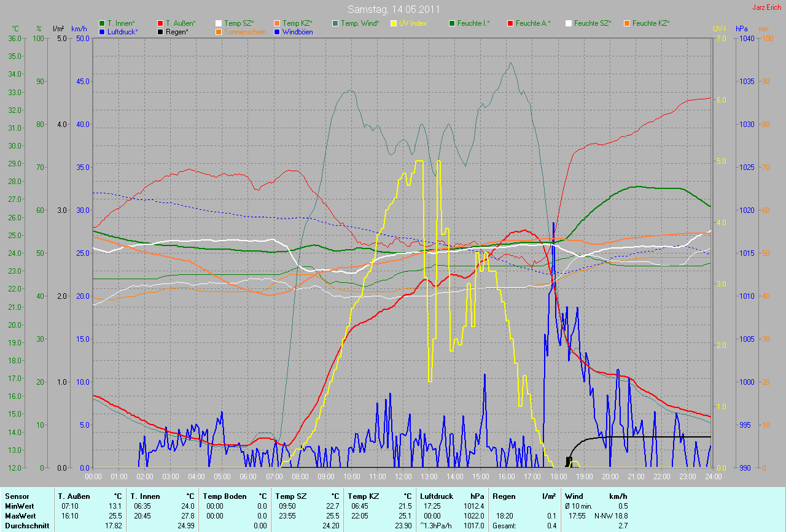Click the Luftdruck average value 1017.0
786x532 pixels.
[x=473, y=526]
